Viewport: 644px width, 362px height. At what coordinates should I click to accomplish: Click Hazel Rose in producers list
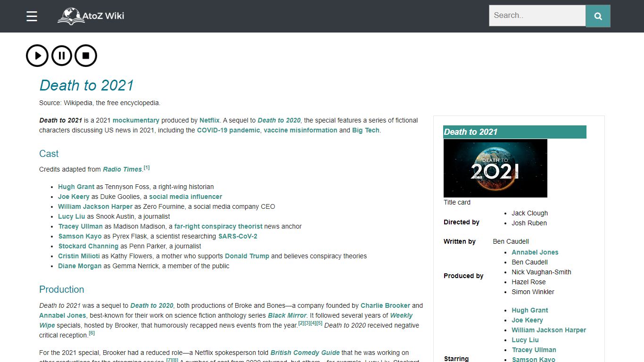(x=528, y=282)
